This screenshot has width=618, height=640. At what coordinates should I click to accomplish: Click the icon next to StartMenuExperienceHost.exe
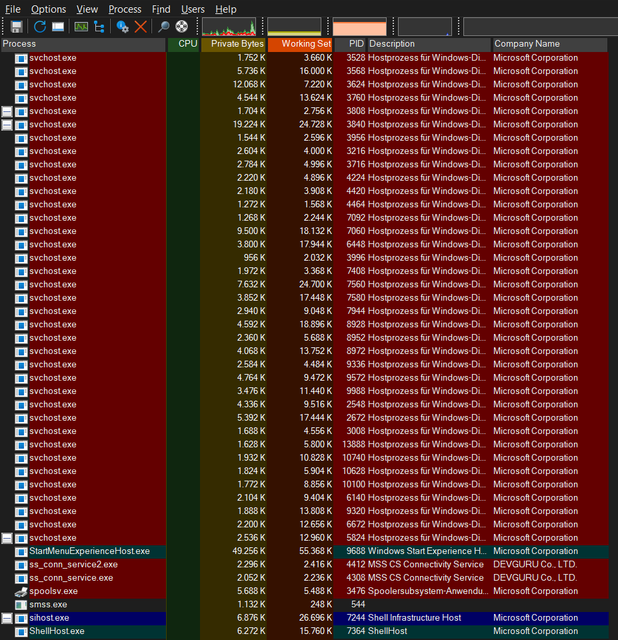pyautogui.click(x=21, y=552)
